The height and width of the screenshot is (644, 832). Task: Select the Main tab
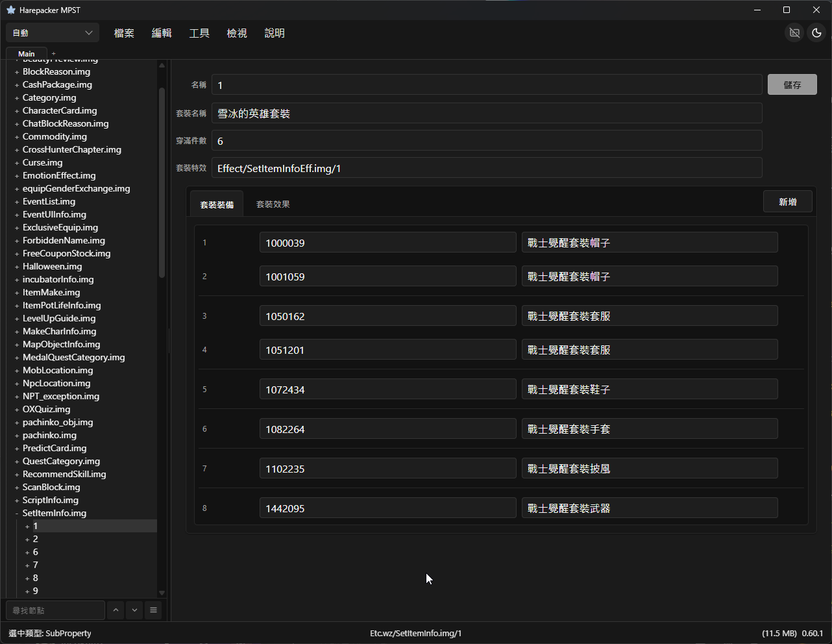pos(27,54)
